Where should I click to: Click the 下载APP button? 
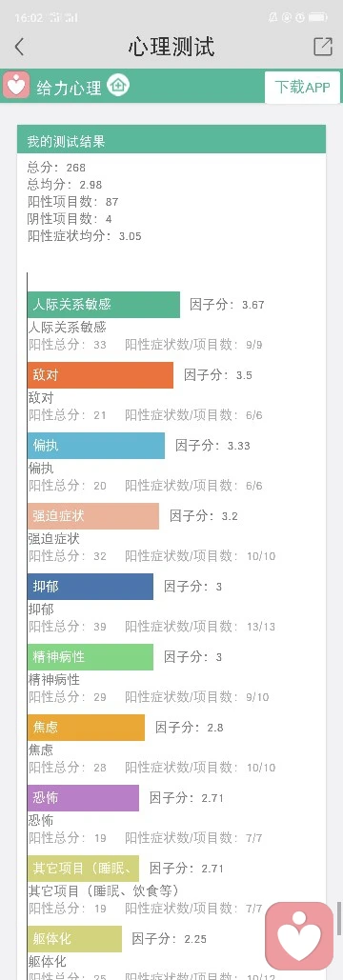302,87
